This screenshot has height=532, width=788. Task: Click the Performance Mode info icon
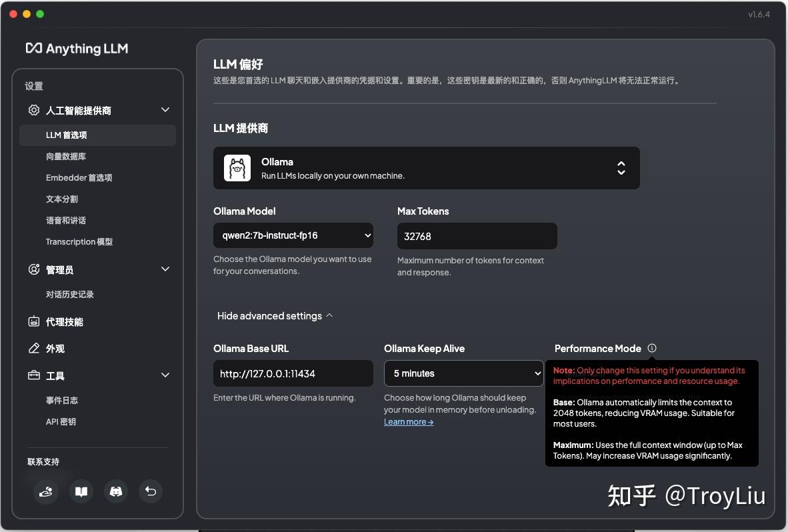coord(652,348)
